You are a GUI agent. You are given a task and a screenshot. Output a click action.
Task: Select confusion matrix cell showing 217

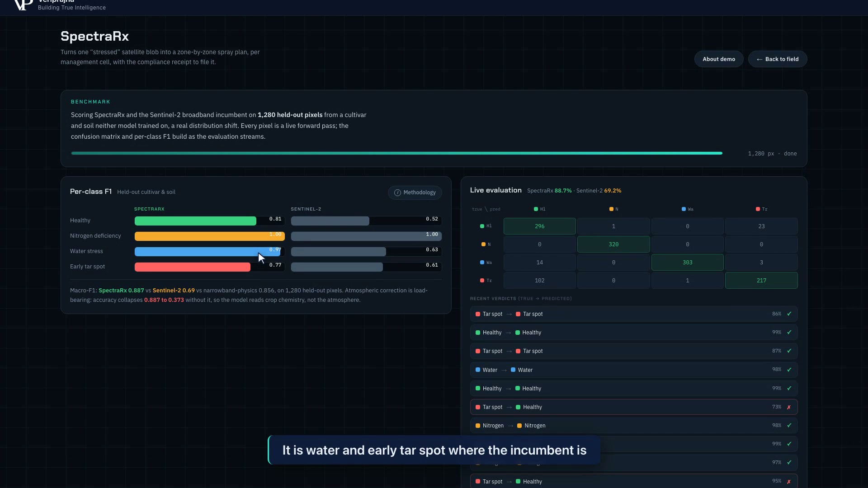(x=761, y=281)
